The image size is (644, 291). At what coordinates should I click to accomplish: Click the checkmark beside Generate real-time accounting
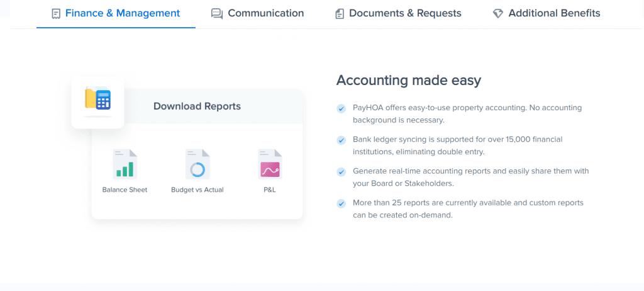(341, 172)
